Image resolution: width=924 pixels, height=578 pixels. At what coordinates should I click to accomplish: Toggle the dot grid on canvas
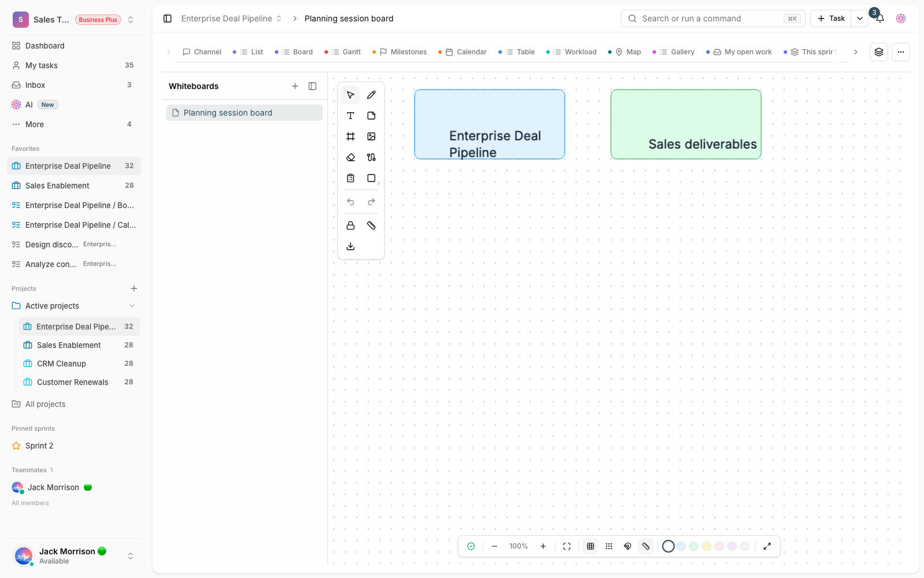[609, 546]
